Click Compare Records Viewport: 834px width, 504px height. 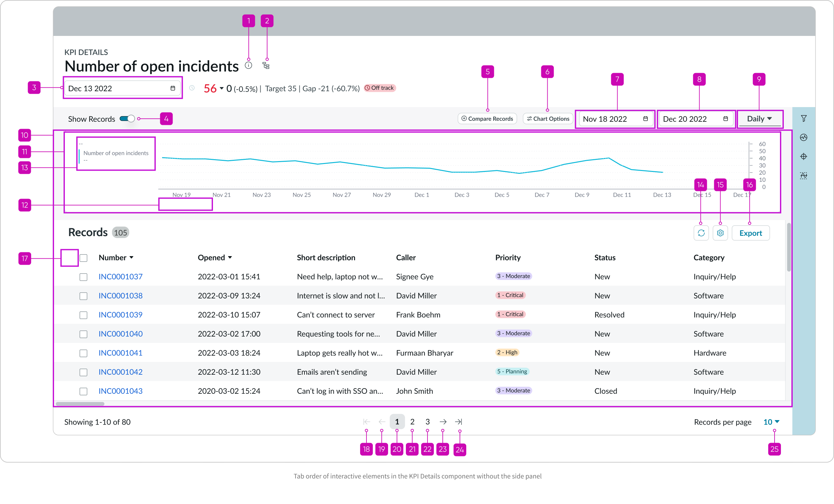[487, 119]
